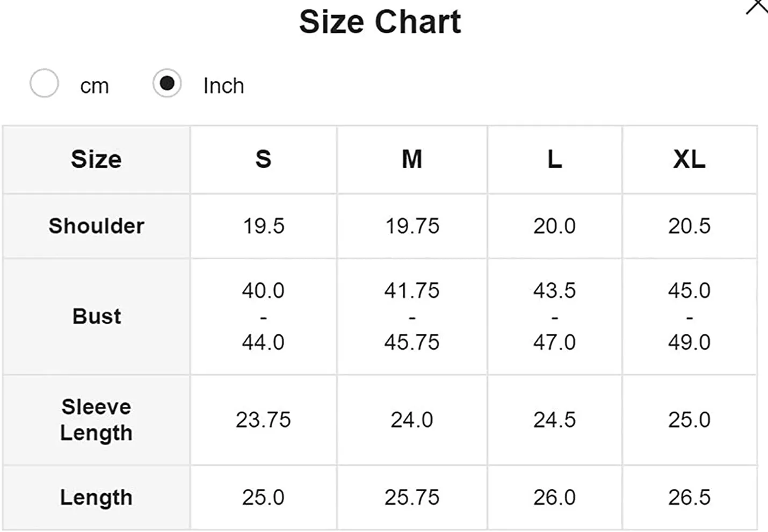Click the cm label text
This screenshot has width=768, height=532.
[x=95, y=86]
